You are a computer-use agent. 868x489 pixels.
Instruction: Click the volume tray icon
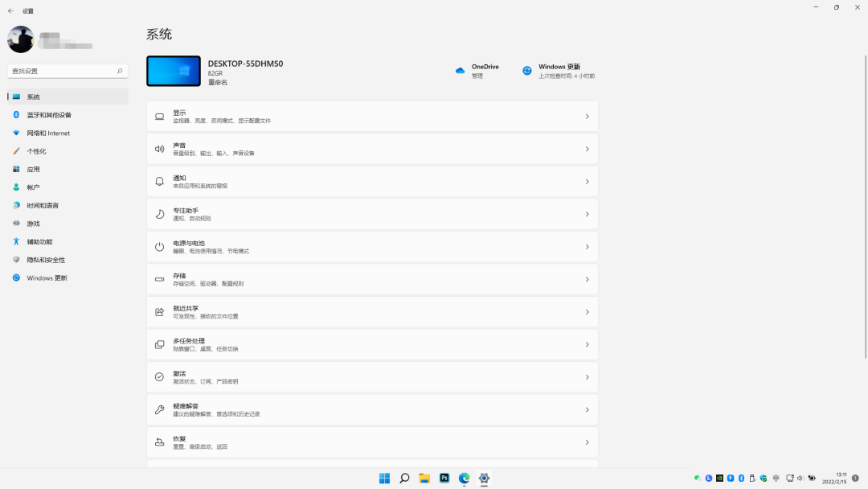tap(800, 478)
